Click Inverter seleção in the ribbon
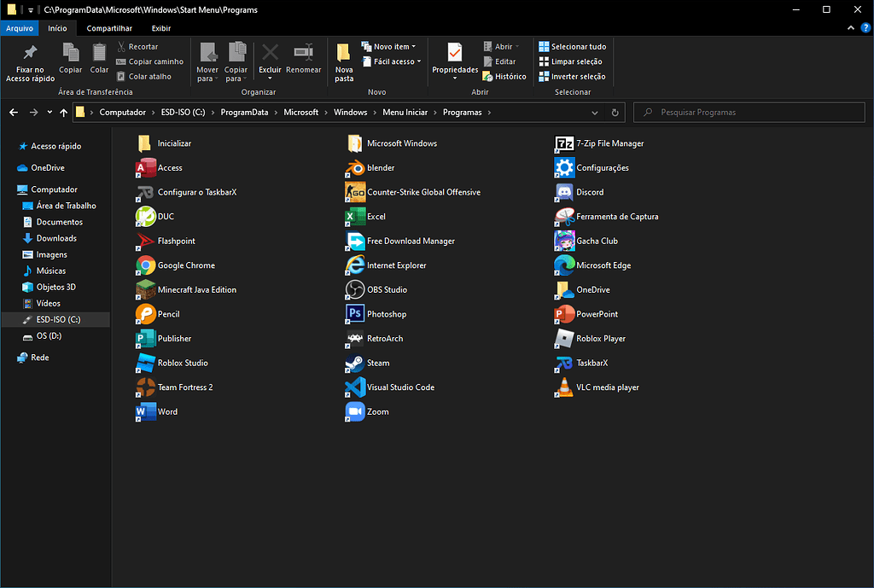The height and width of the screenshot is (588, 874). click(572, 76)
